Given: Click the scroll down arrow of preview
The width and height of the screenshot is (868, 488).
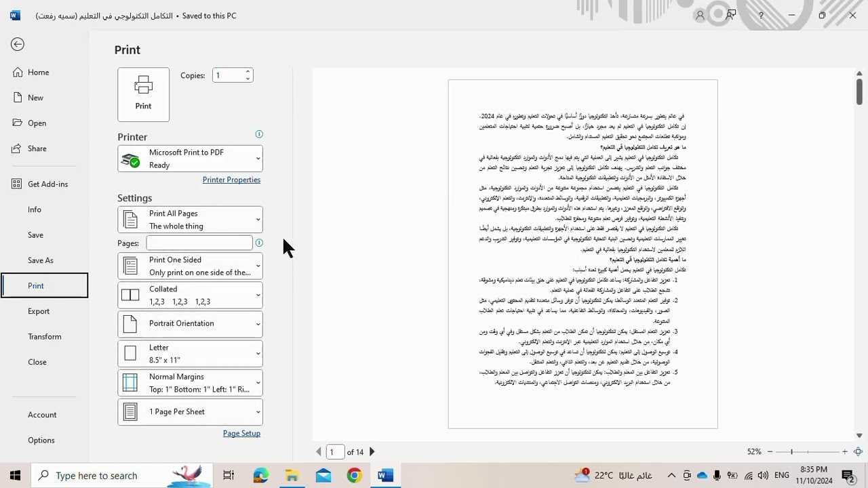Looking at the screenshot, I should tap(859, 436).
